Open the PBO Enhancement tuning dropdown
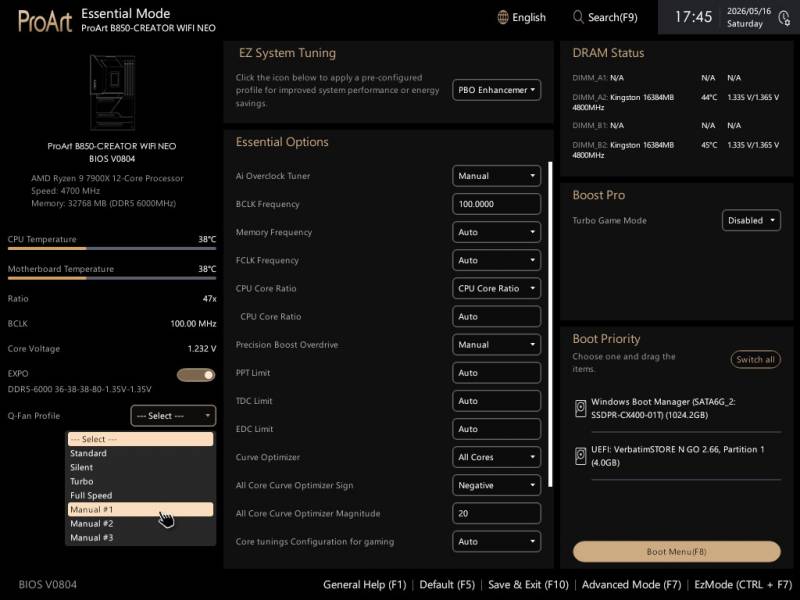This screenshot has width=800, height=600. coord(496,90)
